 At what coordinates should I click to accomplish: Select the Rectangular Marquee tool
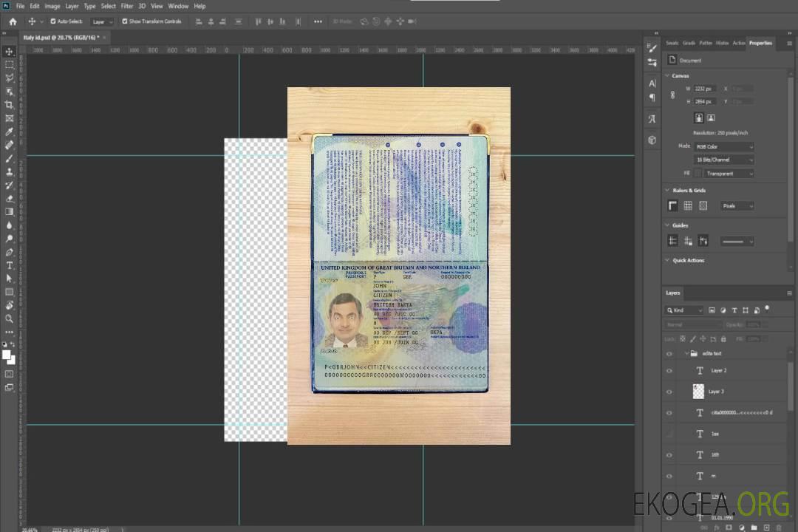click(x=9, y=64)
